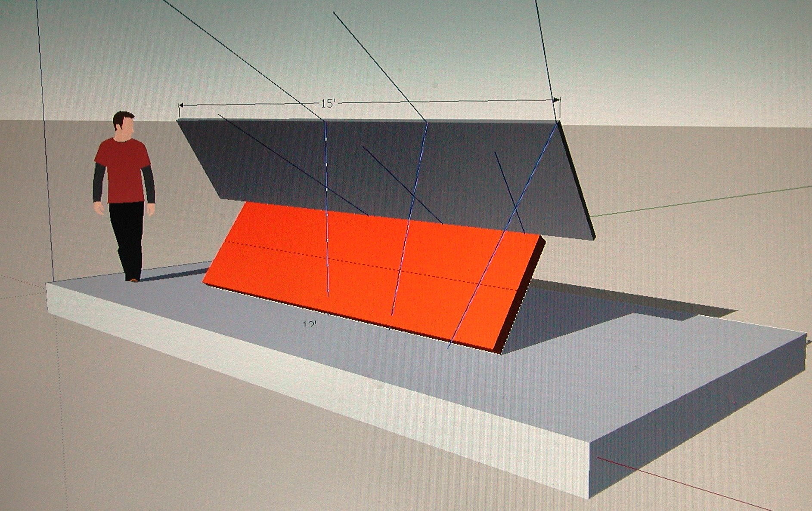Select the partially hidden 12' dimension label
Screen dimensions: 812x511
[x=309, y=323]
